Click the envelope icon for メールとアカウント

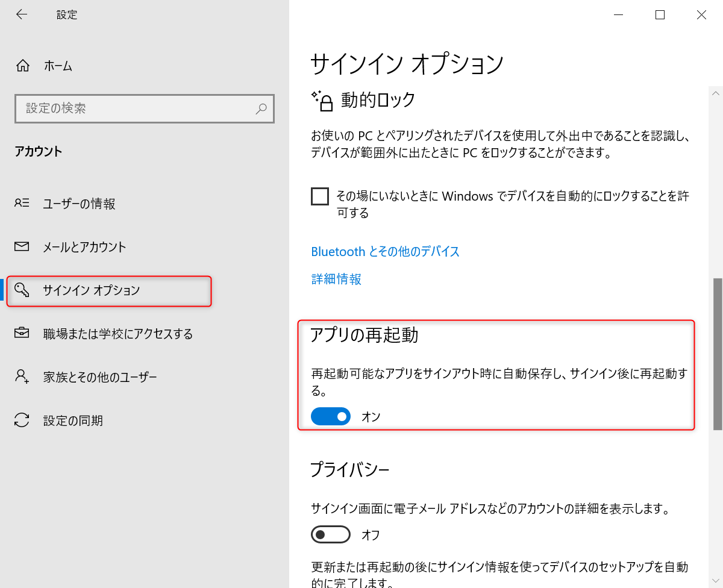tap(23, 246)
